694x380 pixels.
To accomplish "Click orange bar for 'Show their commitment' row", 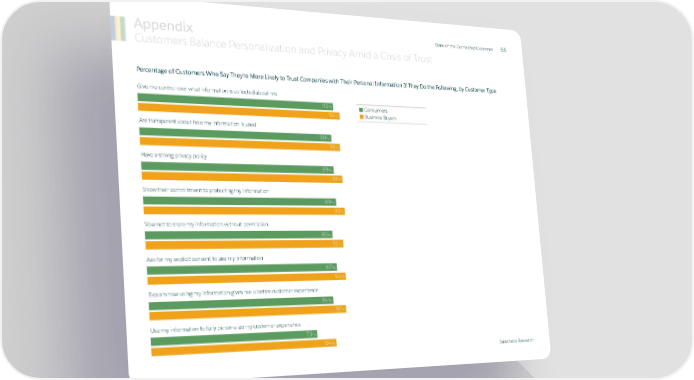I will tap(244, 211).
